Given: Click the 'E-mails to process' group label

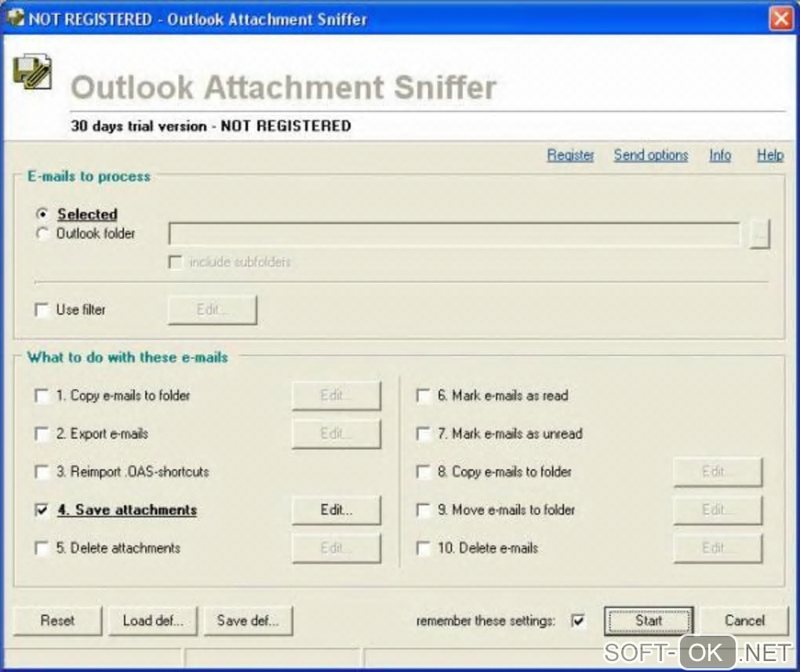Looking at the screenshot, I should pos(89,176).
